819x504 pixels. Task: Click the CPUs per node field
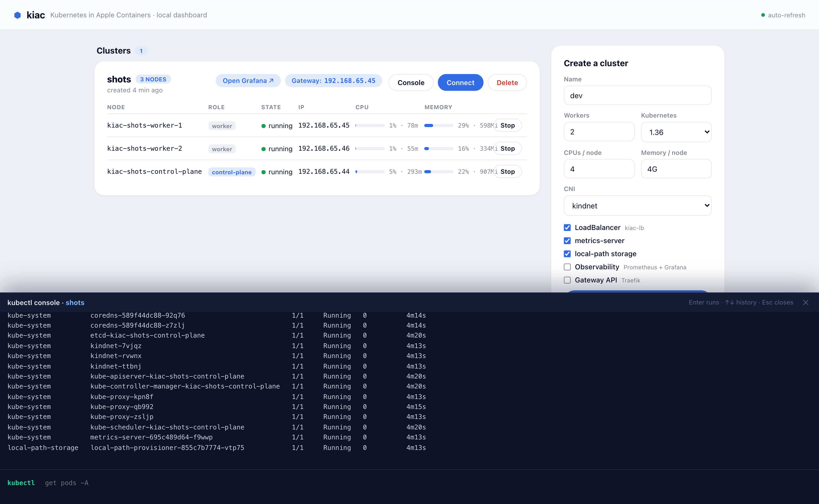click(x=599, y=169)
